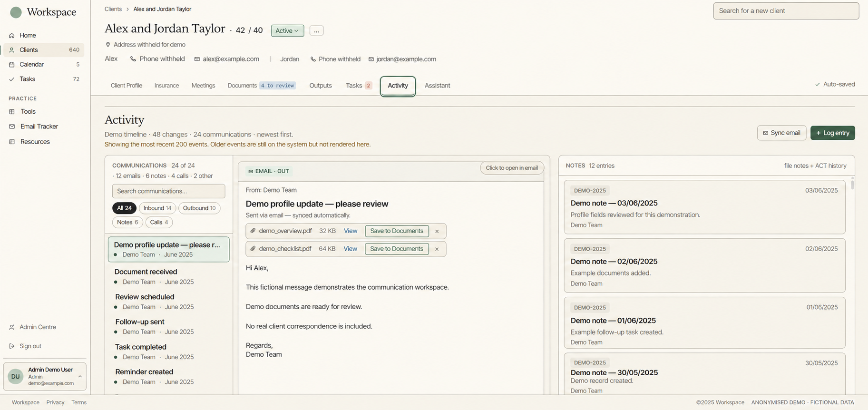Click the Resources icon in sidebar

click(x=12, y=142)
